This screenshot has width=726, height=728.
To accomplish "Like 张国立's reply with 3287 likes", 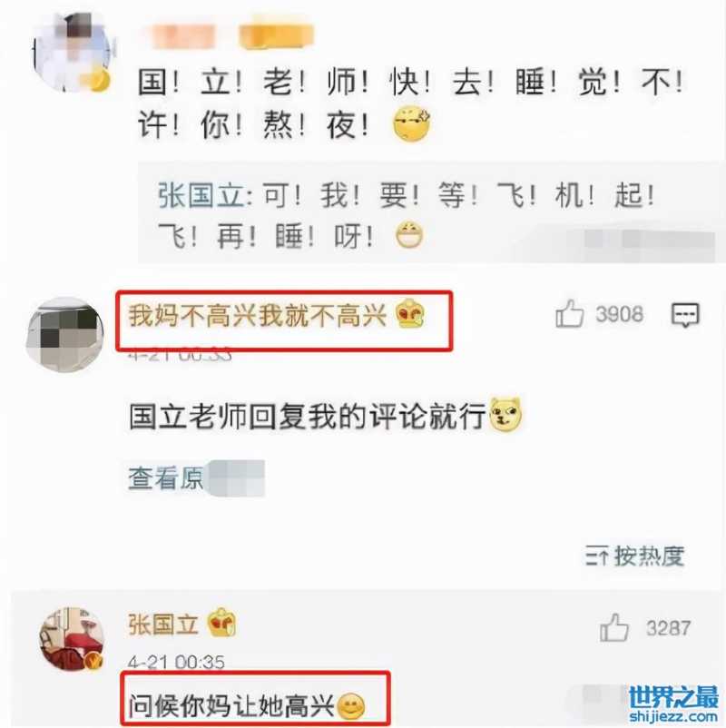I will pos(613,627).
